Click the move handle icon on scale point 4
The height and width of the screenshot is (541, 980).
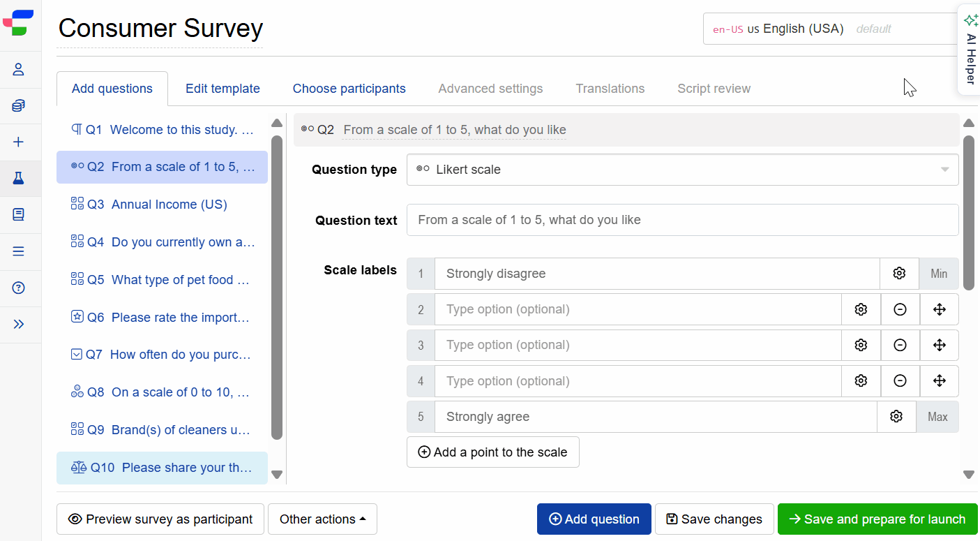[939, 380]
